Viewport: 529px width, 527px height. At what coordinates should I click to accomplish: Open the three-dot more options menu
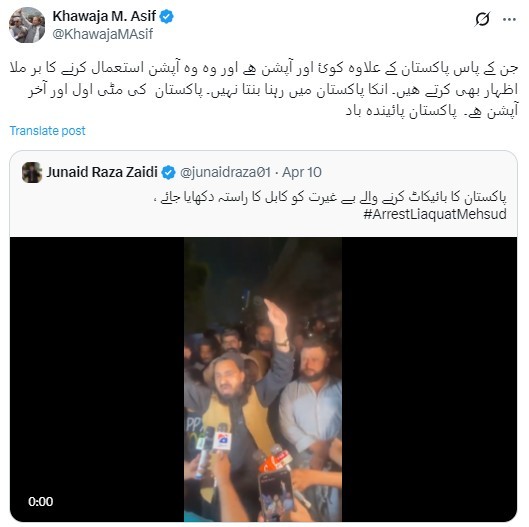pos(509,20)
